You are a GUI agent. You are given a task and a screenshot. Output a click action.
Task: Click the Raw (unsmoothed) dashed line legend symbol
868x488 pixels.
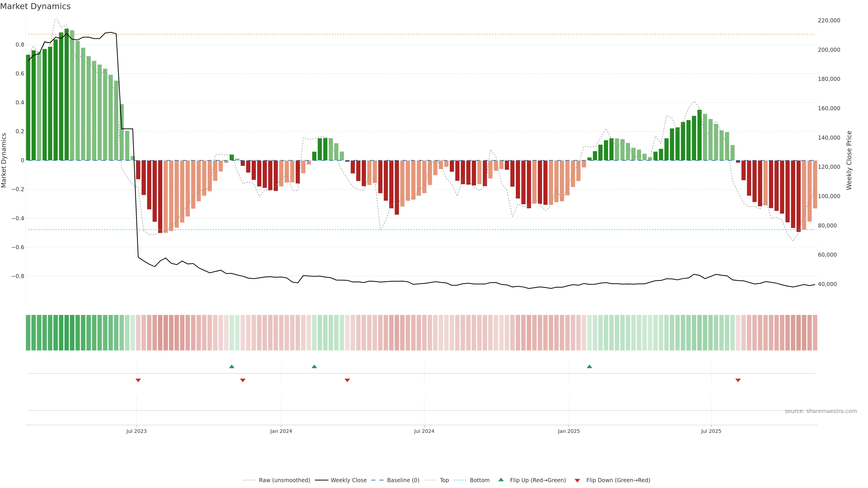click(249, 480)
